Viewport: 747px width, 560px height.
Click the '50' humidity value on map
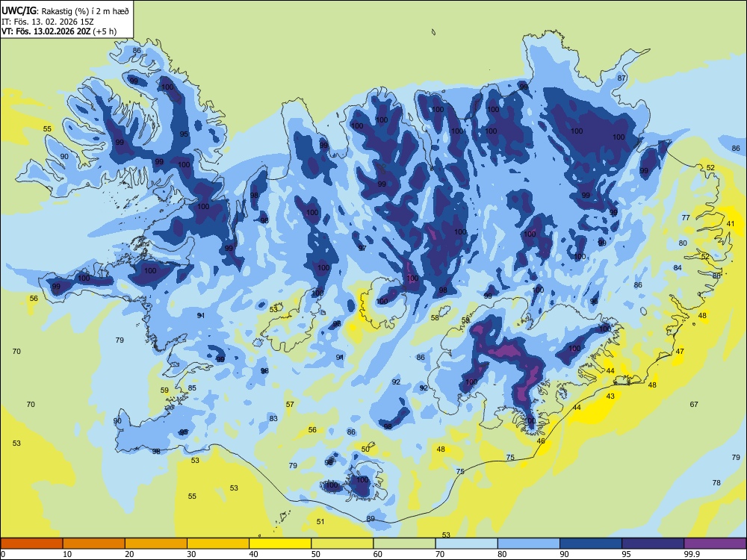click(x=365, y=449)
